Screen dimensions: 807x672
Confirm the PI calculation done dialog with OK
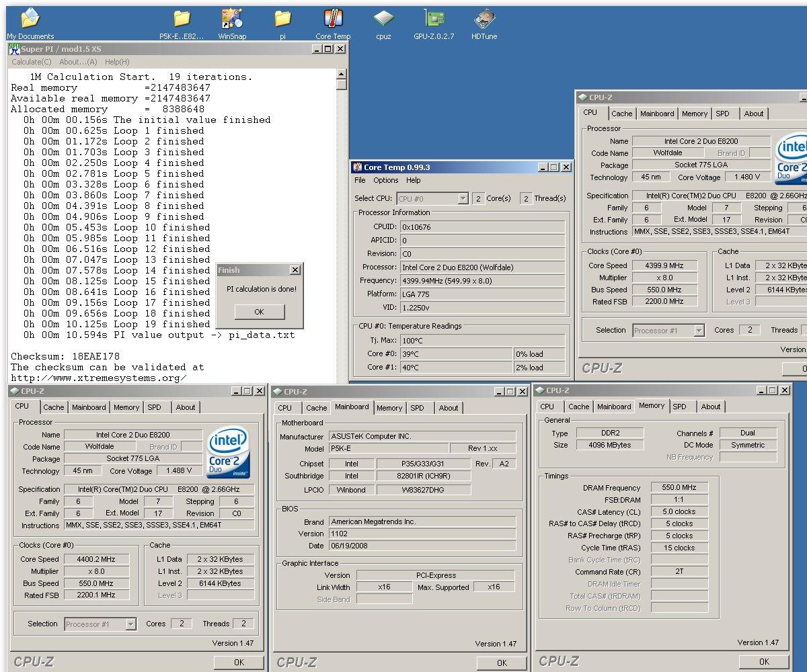pos(260,312)
